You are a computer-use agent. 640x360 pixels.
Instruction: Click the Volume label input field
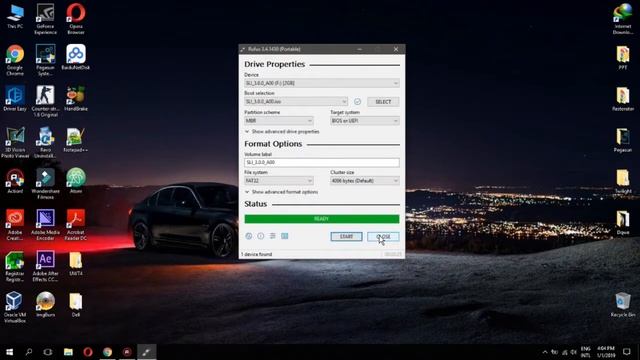[322, 162]
